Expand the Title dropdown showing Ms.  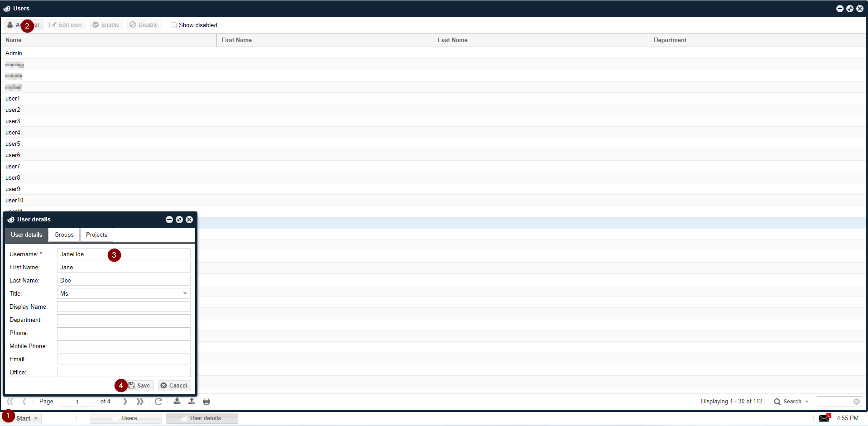coord(185,293)
